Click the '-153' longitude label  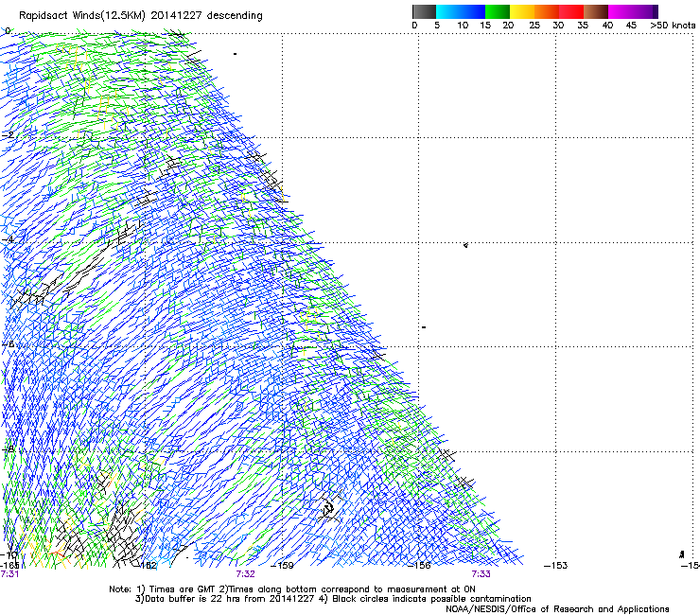(x=556, y=566)
